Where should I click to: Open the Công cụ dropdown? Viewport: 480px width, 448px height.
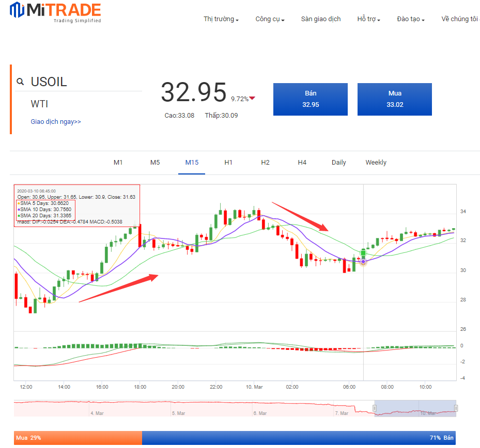270,19
